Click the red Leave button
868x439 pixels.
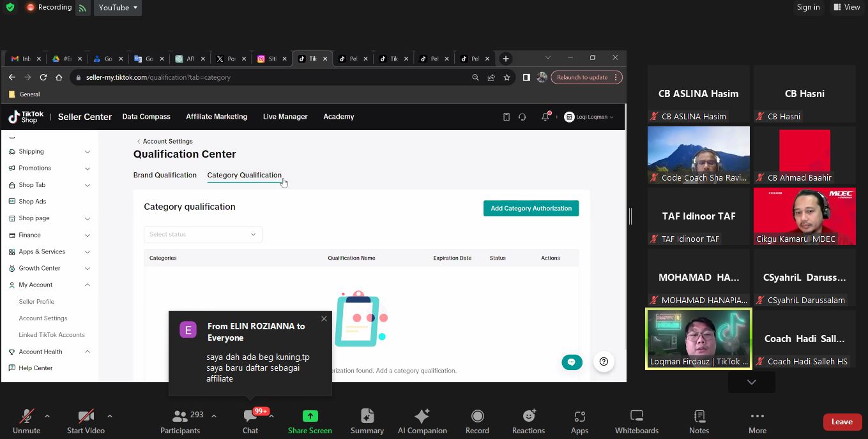click(842, 422)
